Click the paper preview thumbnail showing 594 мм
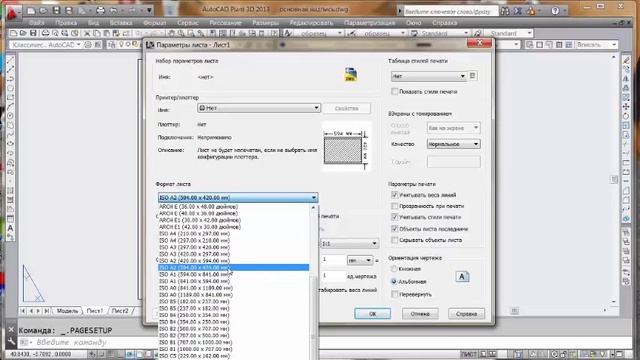 (346, 147)
